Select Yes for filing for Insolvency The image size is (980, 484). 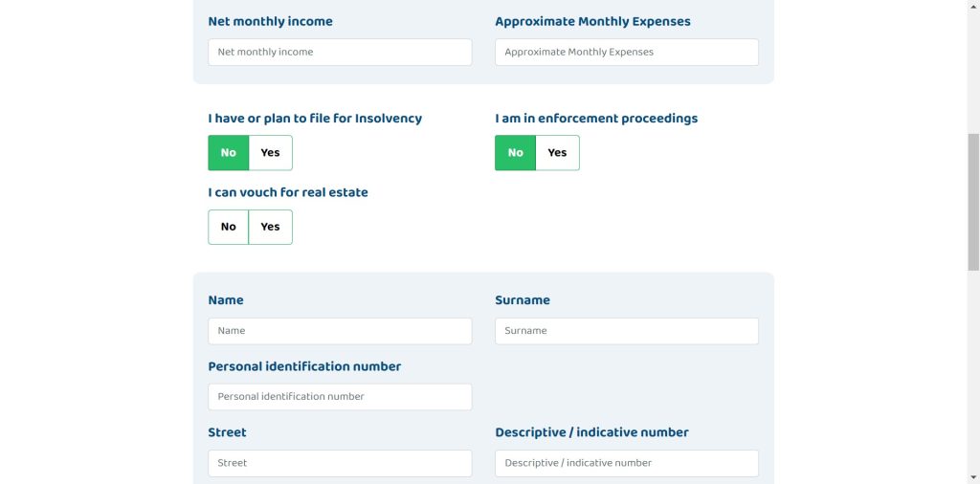point(271,153)
